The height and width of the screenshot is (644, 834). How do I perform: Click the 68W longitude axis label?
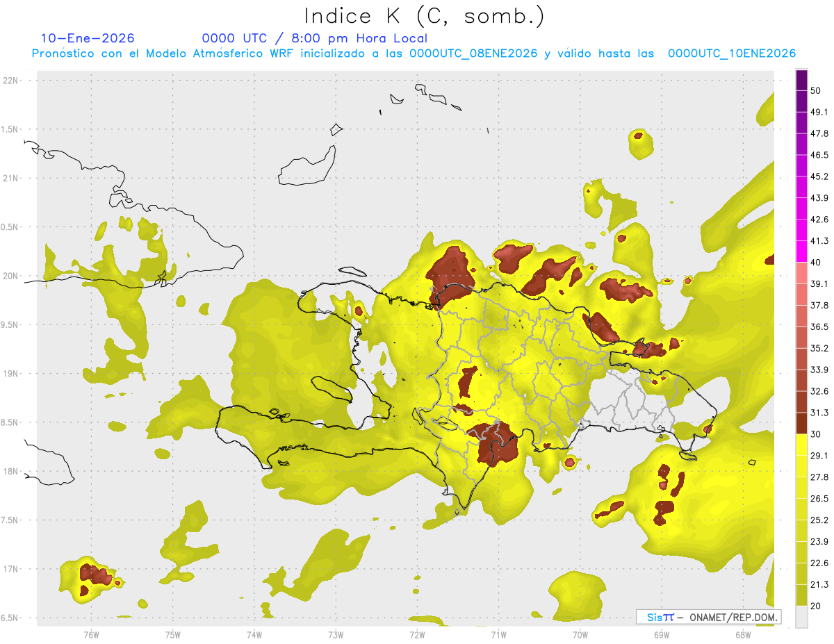click(x=742, y=634)
